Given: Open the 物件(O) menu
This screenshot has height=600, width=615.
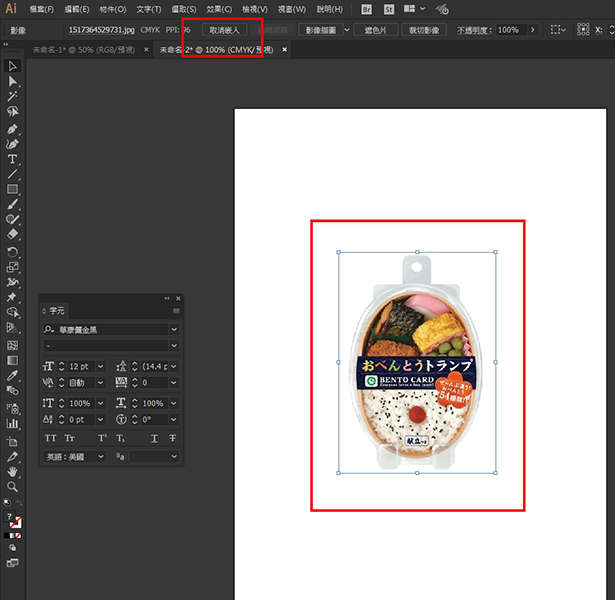Looking at the screenshot, I should coord(113,9).
